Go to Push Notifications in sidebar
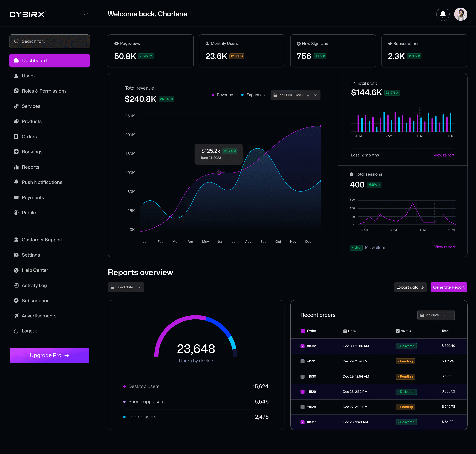Screen dimensions: 476x454 42,182
